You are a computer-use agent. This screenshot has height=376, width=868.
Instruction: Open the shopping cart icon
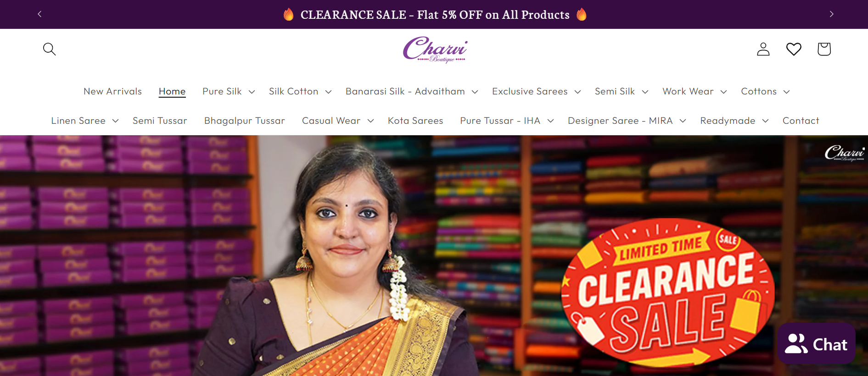[x=824, y=49]
